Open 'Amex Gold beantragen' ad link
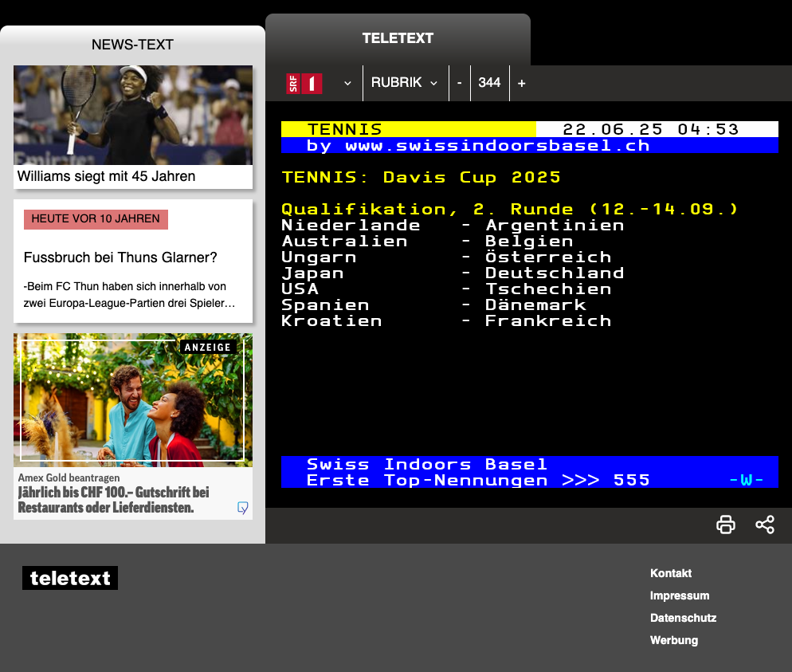Viewport: 792px width, 672px height. [69, 478]
